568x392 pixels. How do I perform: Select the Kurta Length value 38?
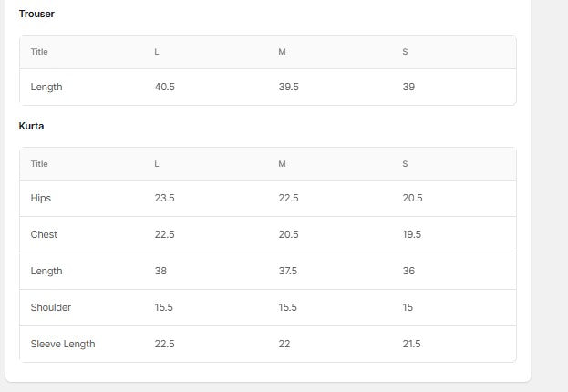160,271
